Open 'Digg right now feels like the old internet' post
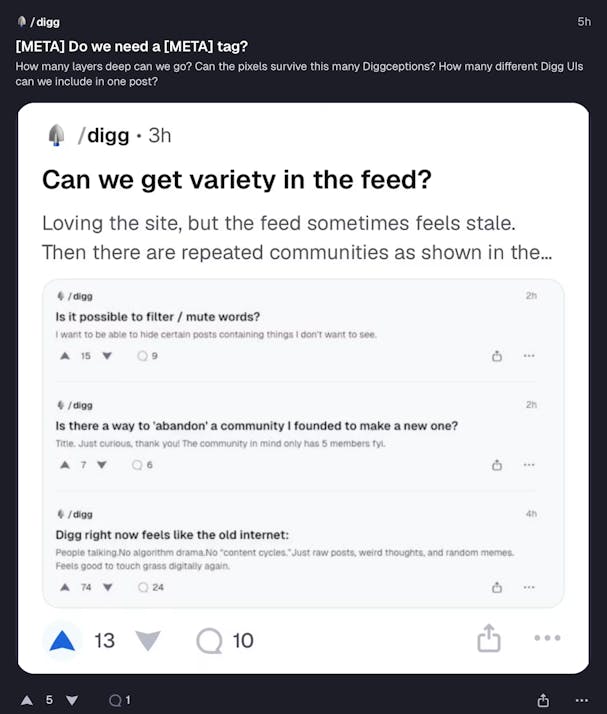 click(x=171, y=534)
